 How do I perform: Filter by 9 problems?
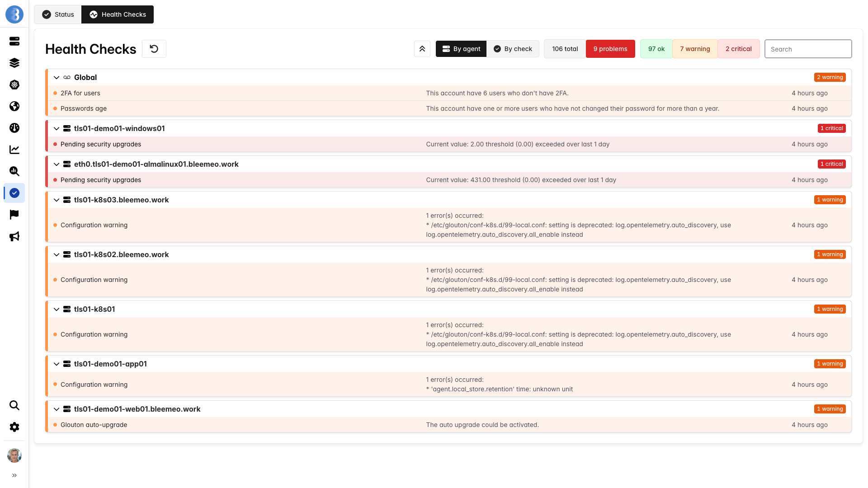point(610,49)
